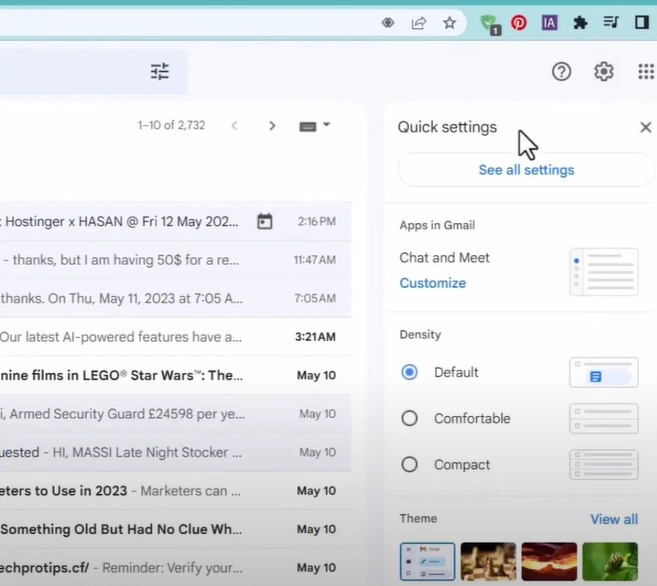Click the 1–10 of 2,732 count
Viewport: 657px width, 586px height.
click(171, 125)
